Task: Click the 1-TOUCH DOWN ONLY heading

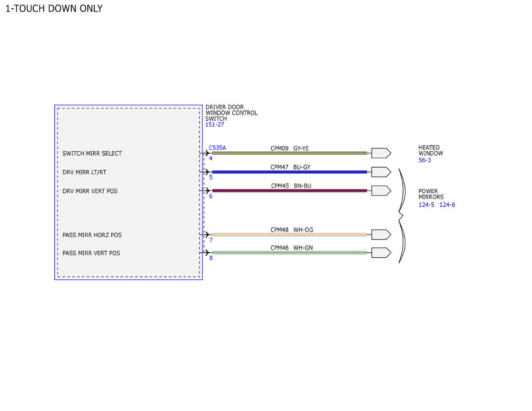Action: (54, 8)
